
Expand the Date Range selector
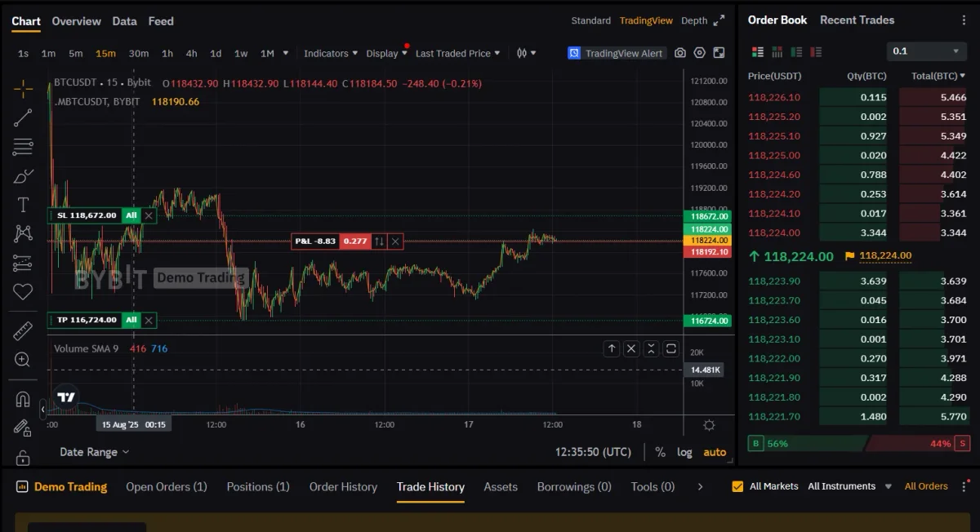94,452
